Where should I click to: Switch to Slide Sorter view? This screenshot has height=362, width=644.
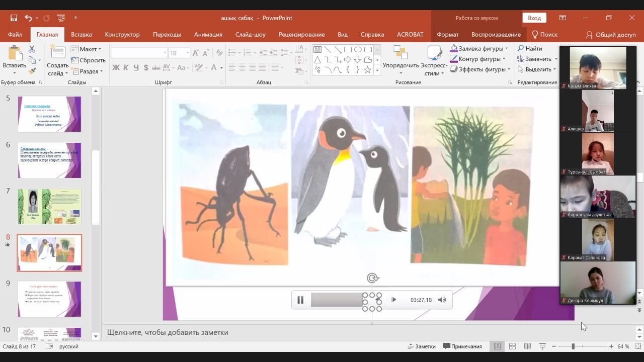[x=512, y=346]
